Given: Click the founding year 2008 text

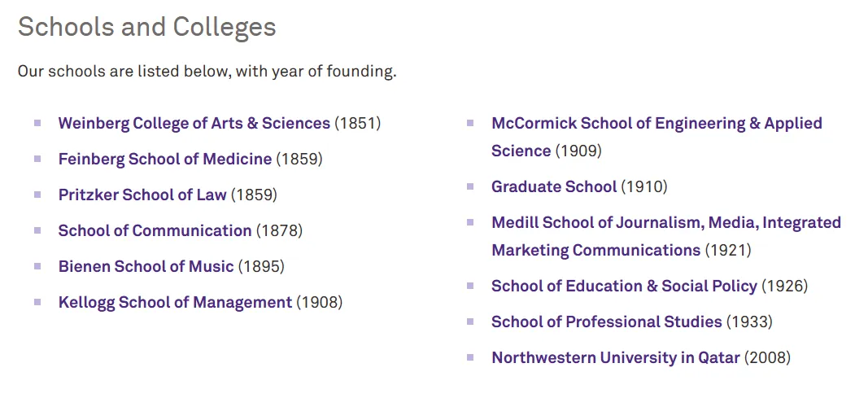Looking at the screenshot, I should point(767,358).
